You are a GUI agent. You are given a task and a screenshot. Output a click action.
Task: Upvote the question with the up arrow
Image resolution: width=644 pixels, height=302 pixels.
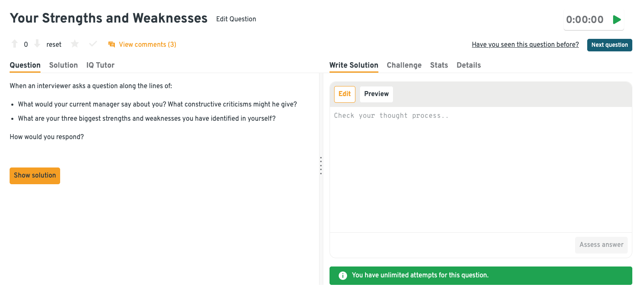pyautogui.click(x=15, y=44)
